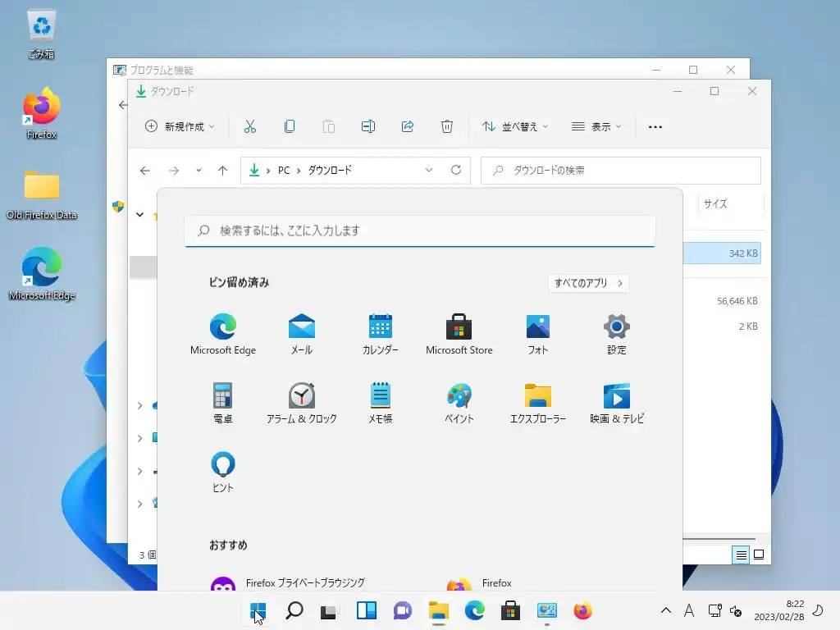Show hidden system tray icons
The image size is (840, 630).
tap(665, 610)
